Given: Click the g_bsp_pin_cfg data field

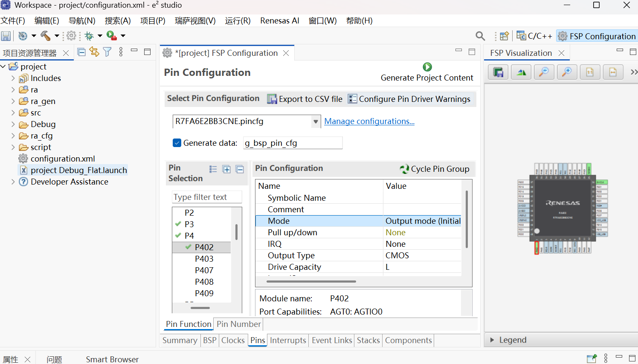Looking at the screenshot, I should point(293,143).
